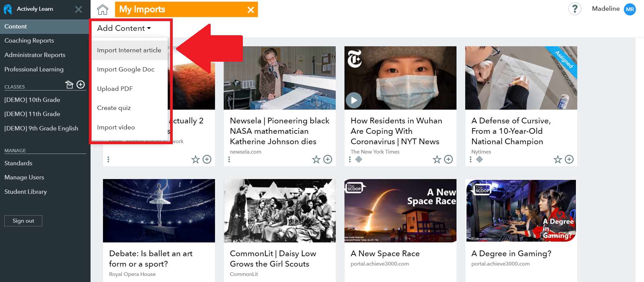Add the Wuhan Coronavirus article to class
The height and width of the screenshot is (282, 644).
click(x=448, y=159)
